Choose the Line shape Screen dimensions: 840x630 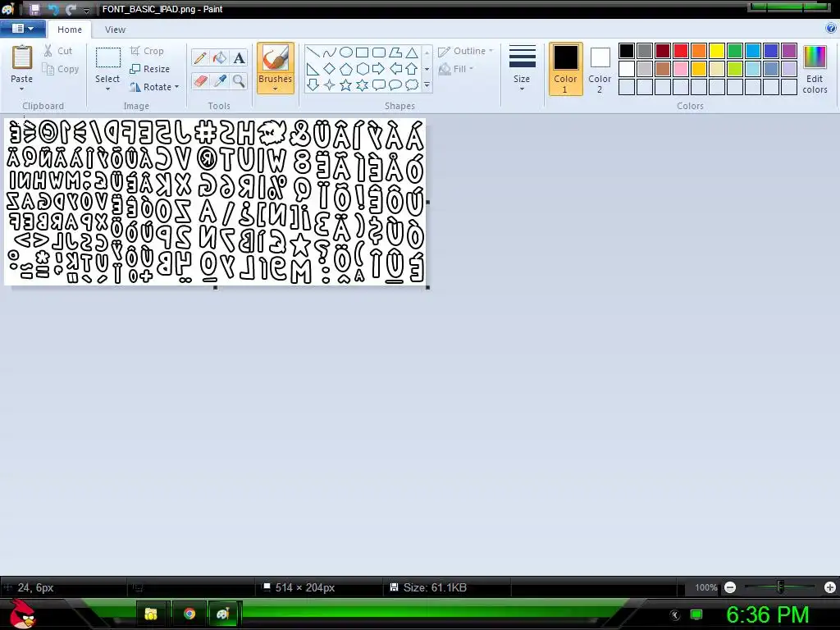(x=313, y=52)
